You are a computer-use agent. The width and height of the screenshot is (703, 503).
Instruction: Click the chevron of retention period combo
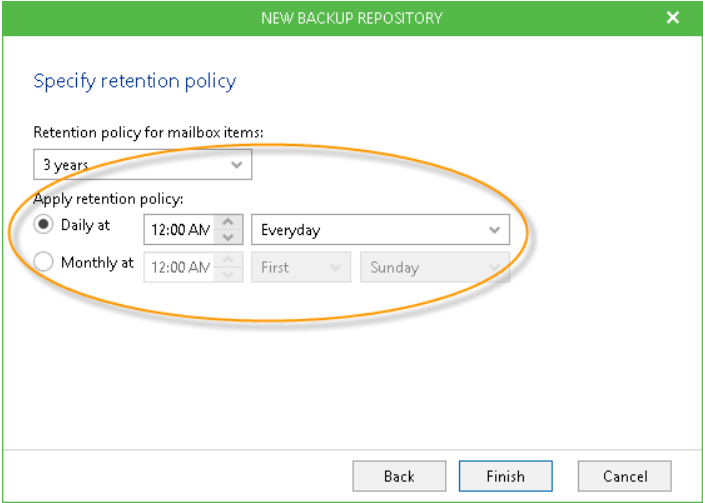(237, 165)
